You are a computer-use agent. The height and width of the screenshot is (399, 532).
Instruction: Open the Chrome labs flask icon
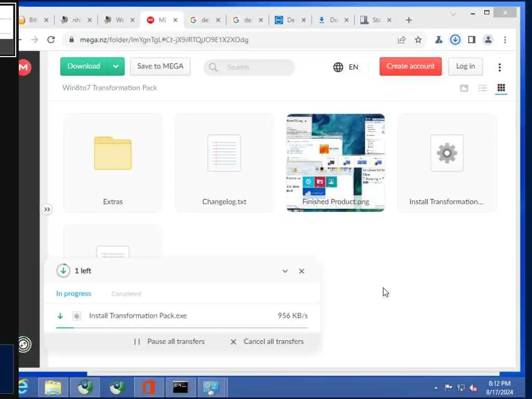point(438,40)
